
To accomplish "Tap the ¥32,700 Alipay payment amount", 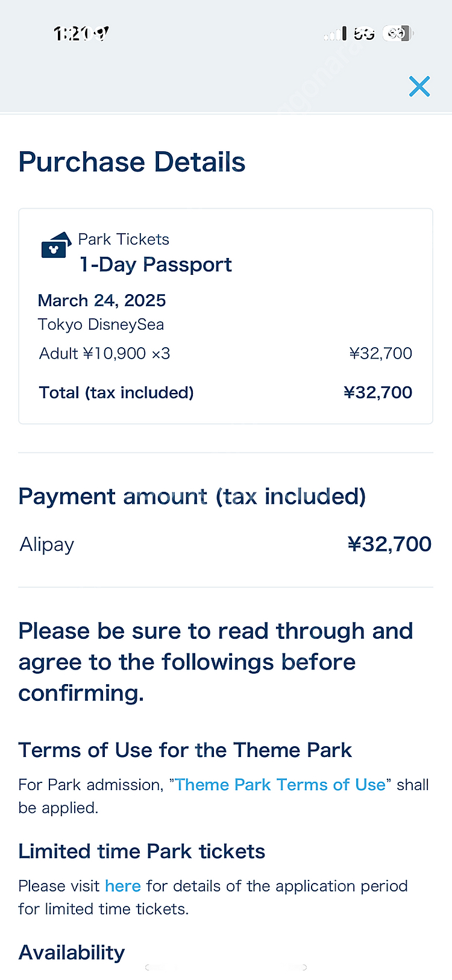I will point(389,544).
